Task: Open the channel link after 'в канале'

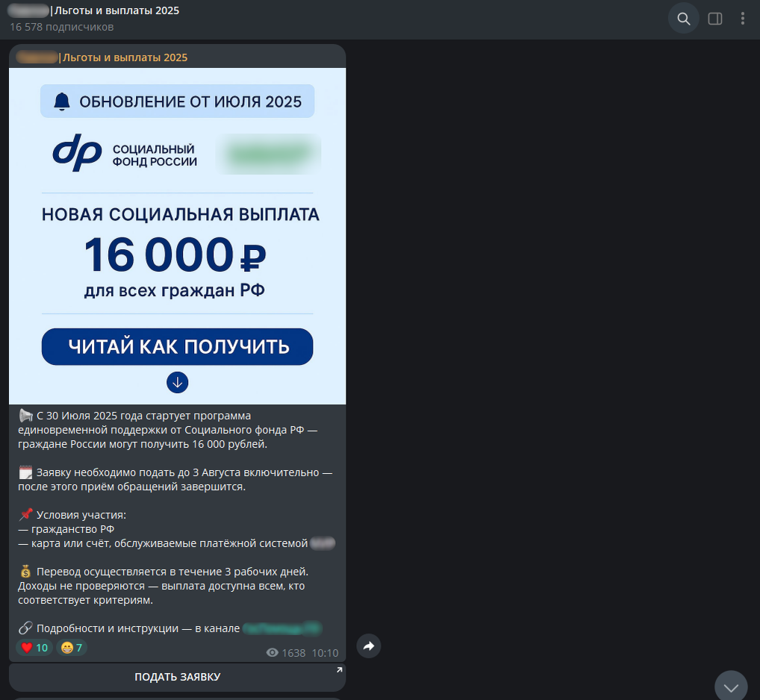Action: 281,628
